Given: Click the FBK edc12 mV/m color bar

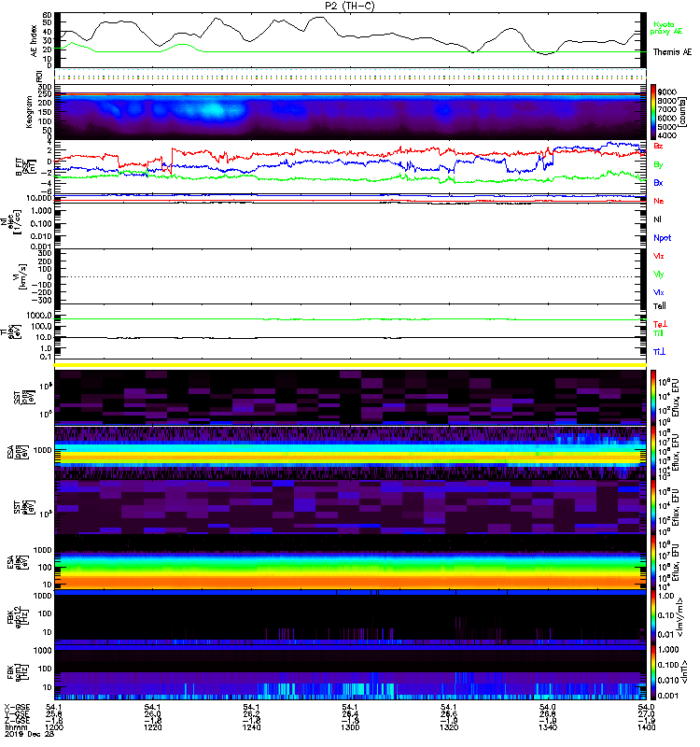Looking at the screenshot, I should point(653,617).
